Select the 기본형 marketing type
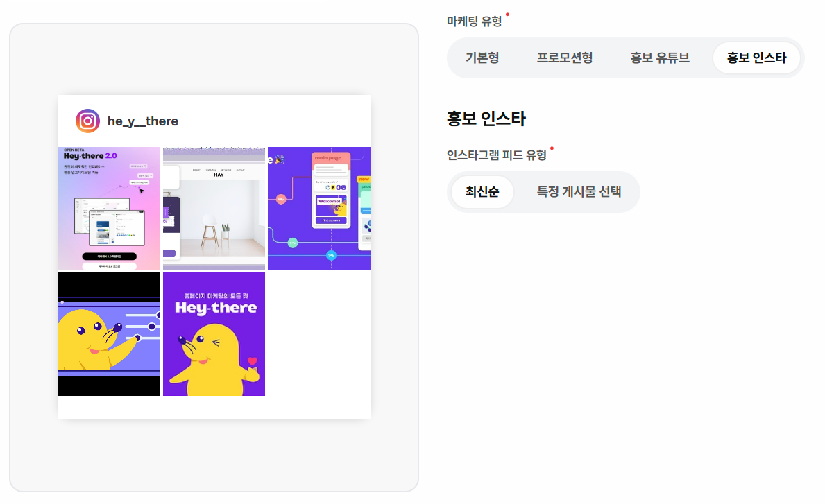The width and height of the screenshot is (825, 504). point(482,58)
